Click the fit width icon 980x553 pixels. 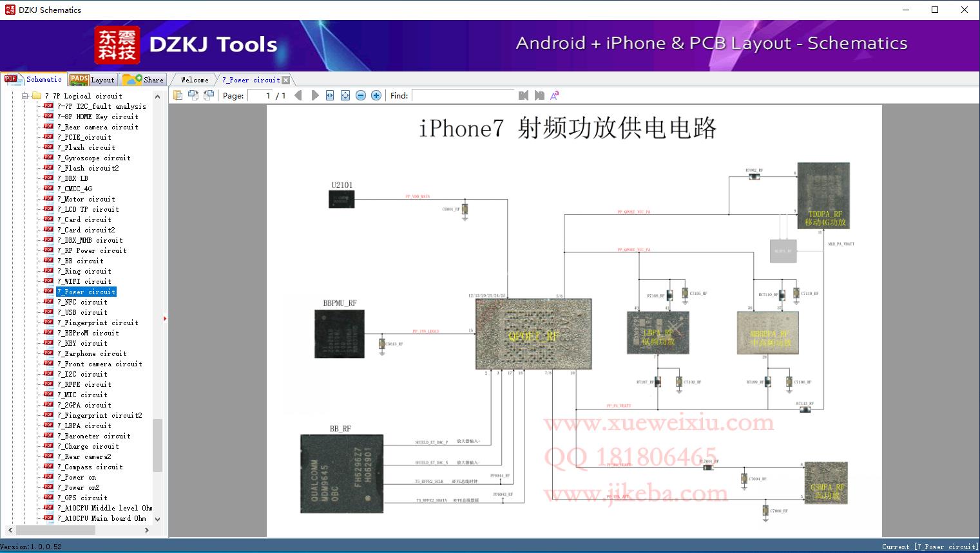pos(330,95)
